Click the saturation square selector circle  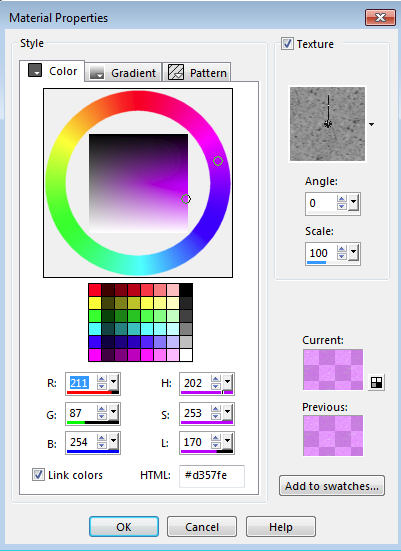(186, 199)
